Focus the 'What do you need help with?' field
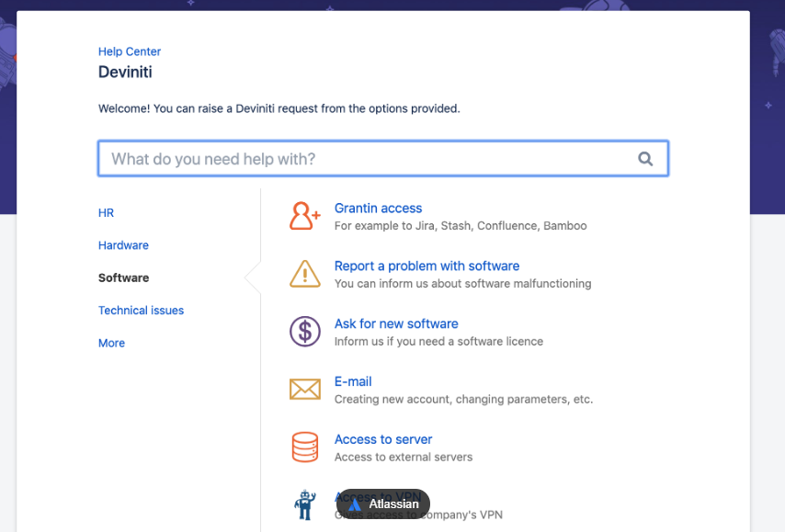785x532 pixels. coord(383,159)
